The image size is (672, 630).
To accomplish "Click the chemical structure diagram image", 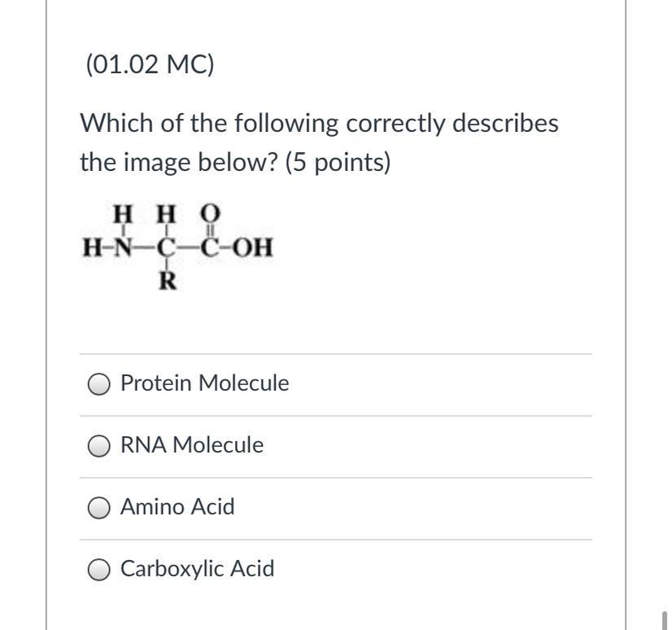I will click(178, 246).
